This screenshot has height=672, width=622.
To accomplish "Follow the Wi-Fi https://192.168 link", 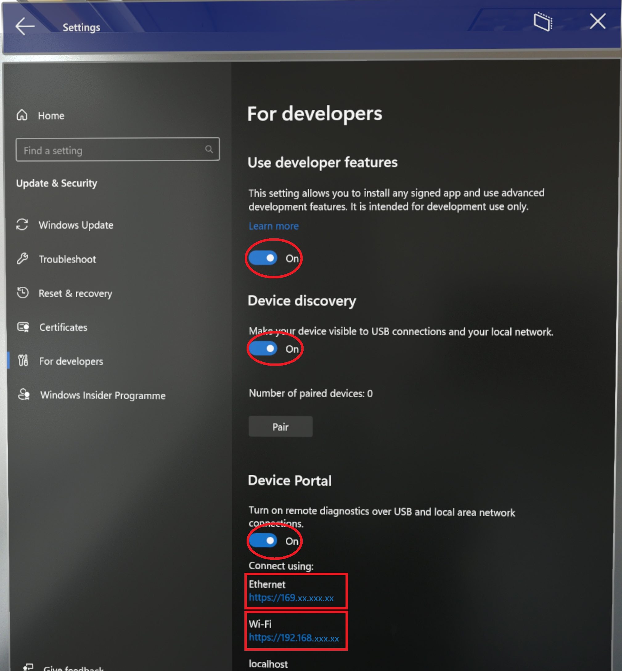I will pyautogui.click(x=294, y=638).
